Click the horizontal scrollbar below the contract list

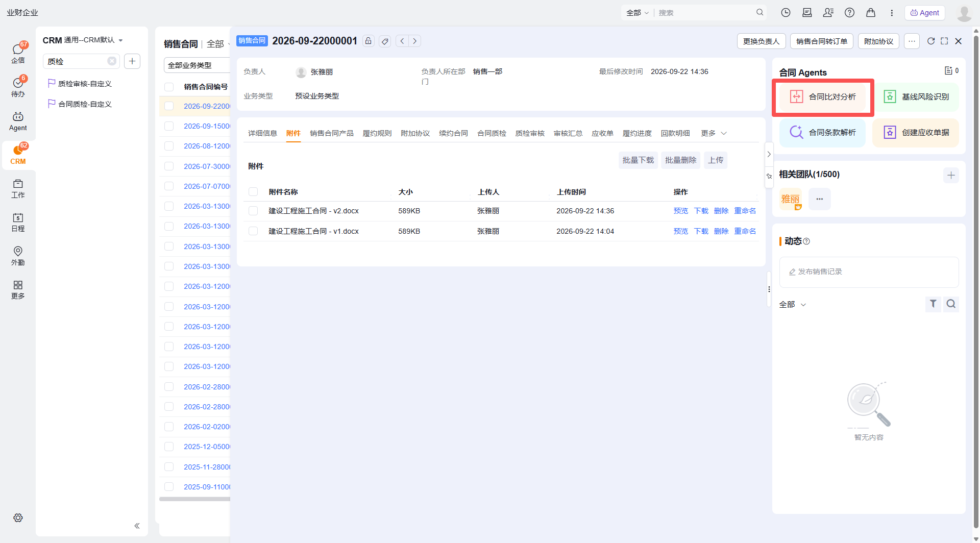tap(195, 499)
